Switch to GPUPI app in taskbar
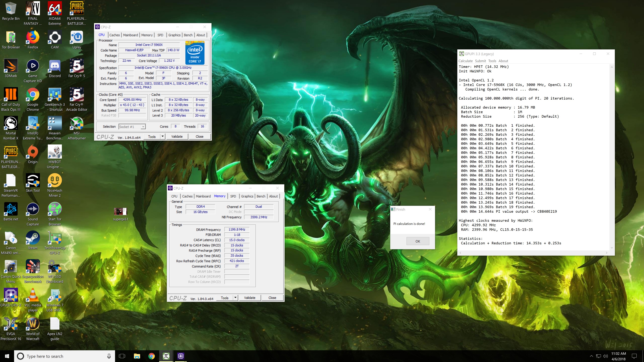644x362 pixels. coord(166,356)
